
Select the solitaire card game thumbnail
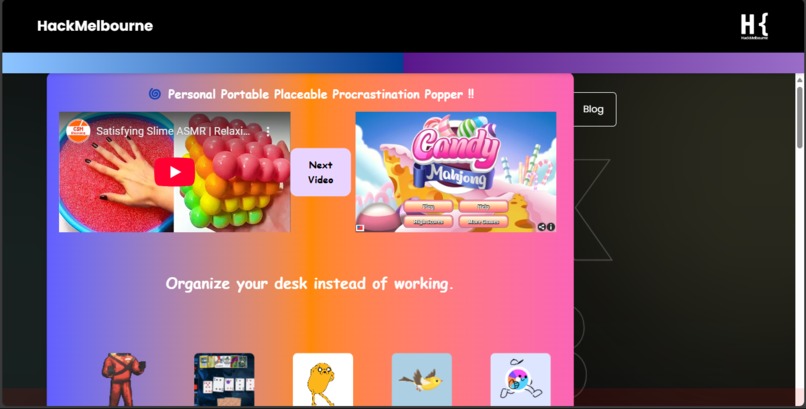click(224, 380)
